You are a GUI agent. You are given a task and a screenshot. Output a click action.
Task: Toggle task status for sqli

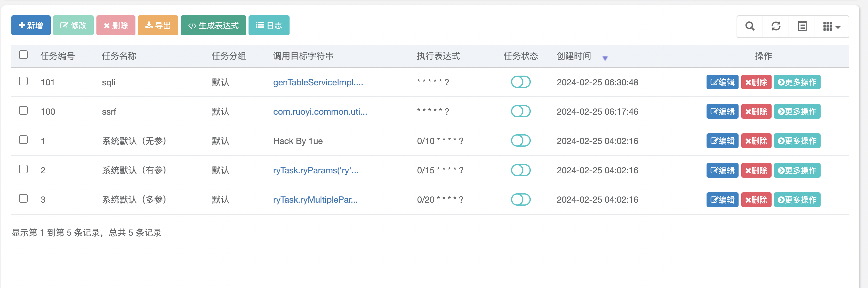520,82
